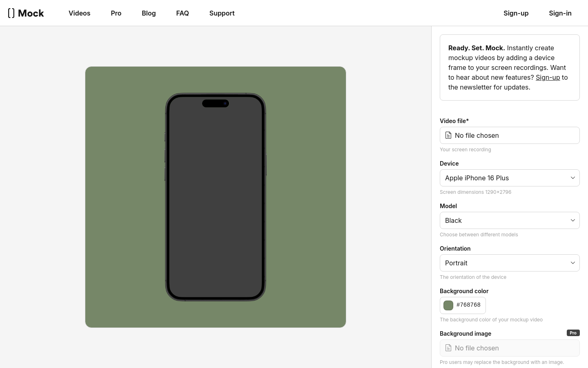The width and height of the screenshot is (588, 368).
Task: Navigate to the FAQ page
Action: tap(183, 13)
